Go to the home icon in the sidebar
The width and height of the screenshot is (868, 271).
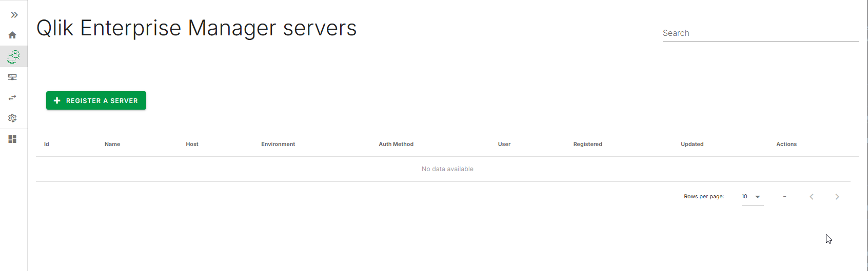coord(12,35)
